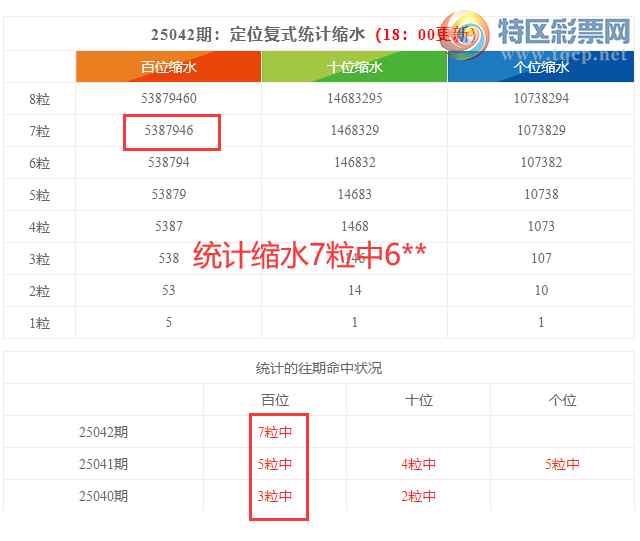Click the 统计的往期命中状况 section header
This screenshot has height=541, width=640.
319,368
